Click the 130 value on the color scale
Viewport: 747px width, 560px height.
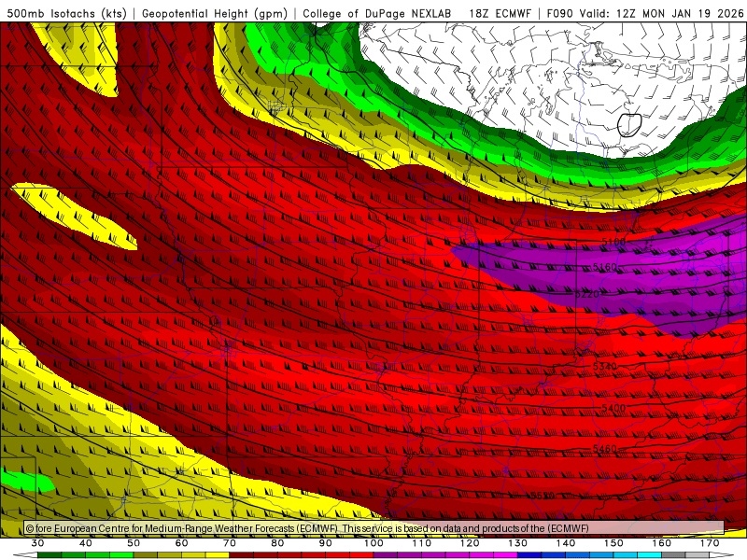[x=517, y=543]
